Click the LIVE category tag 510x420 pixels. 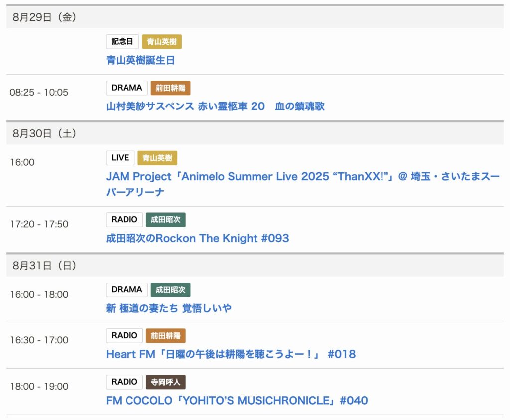tap(120, 158)
